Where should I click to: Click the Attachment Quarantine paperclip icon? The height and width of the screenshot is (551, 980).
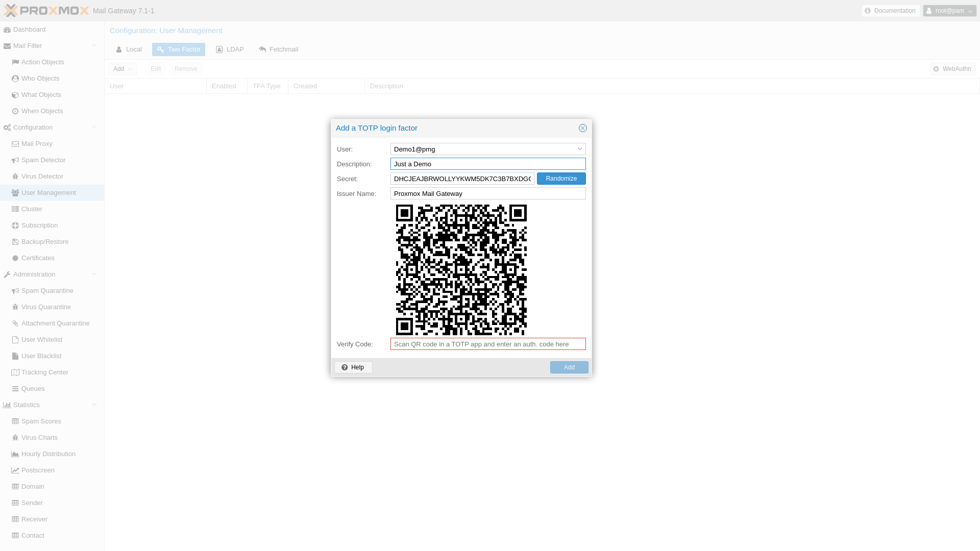point(15,323)
